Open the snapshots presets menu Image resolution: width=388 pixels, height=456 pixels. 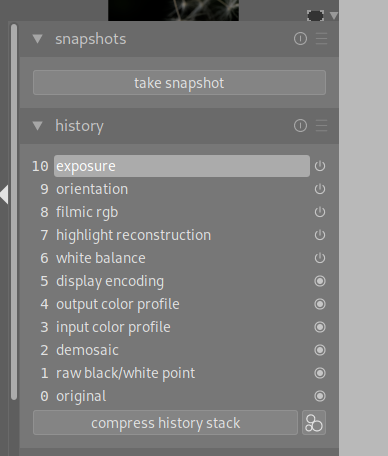[321, 39]
